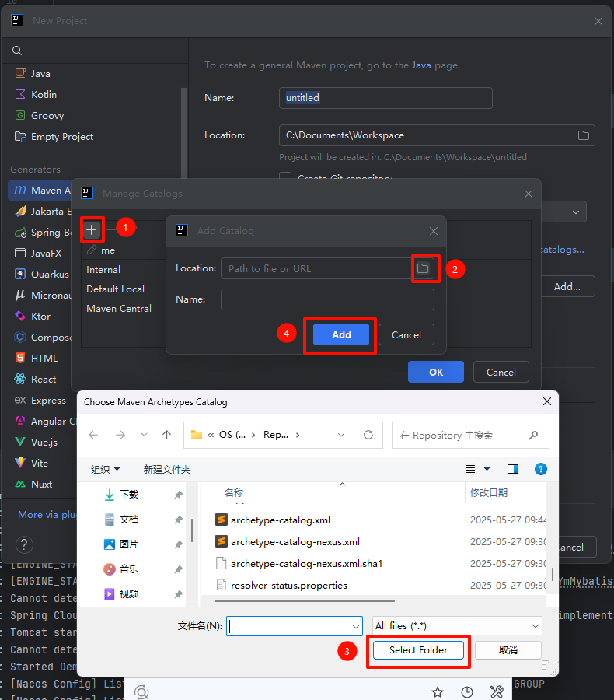The image size is (614, 700).
Task: Click the search icon in New Project sidebar
Action: (x=17, y=51)
